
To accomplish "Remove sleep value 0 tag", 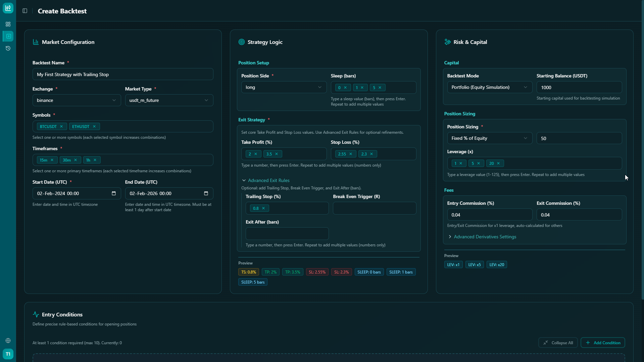I will click(x=345, y=88).
